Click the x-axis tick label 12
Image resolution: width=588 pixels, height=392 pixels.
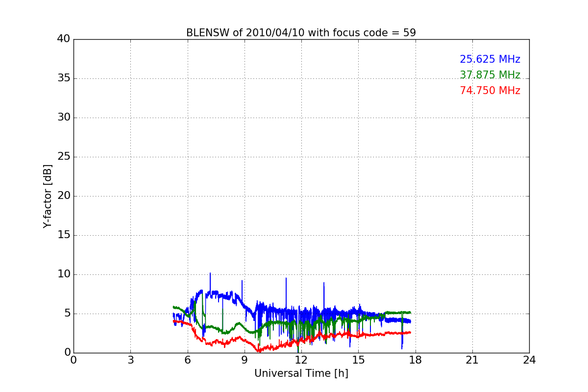(x=301, y=360)
